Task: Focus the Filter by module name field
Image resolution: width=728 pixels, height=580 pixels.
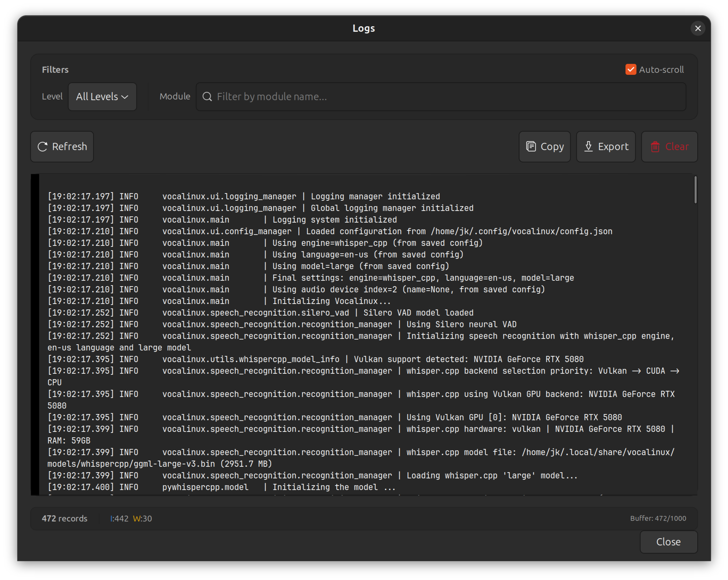Action: 441,97
